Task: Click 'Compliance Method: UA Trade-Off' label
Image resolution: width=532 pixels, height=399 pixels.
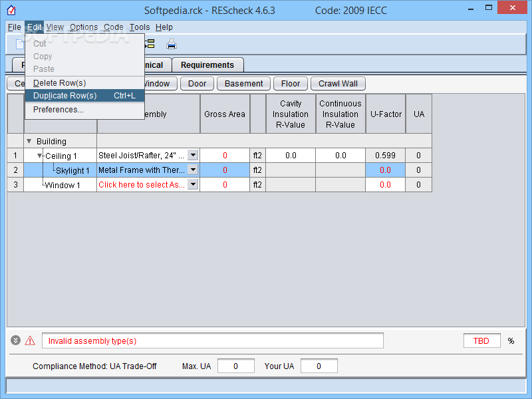Action: click(x=94, y=366)
